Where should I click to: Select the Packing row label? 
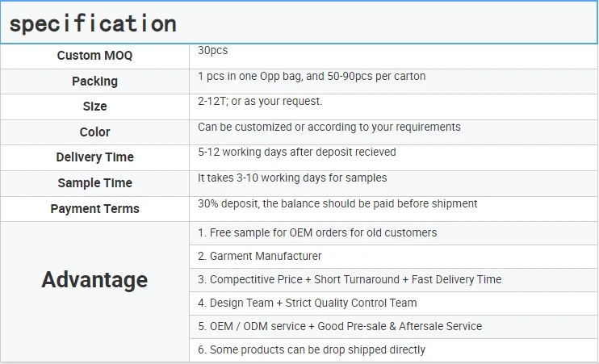94,81
